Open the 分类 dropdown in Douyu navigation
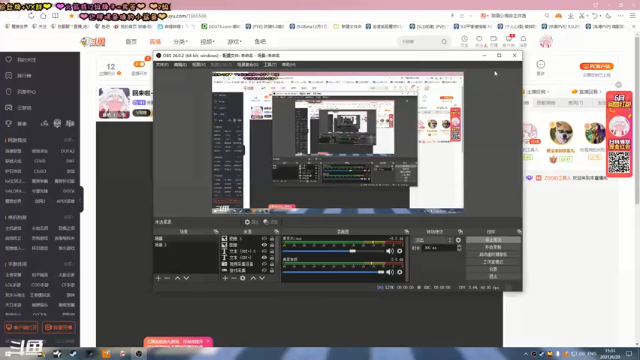Image resolution: width=640 pixels, height=360 pixels. point(180,42)
